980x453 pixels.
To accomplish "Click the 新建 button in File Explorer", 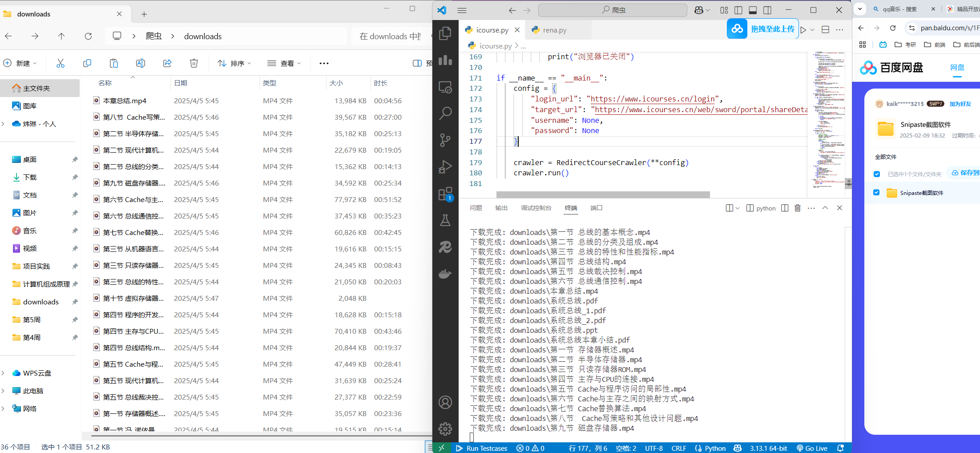I will point(20,63).
